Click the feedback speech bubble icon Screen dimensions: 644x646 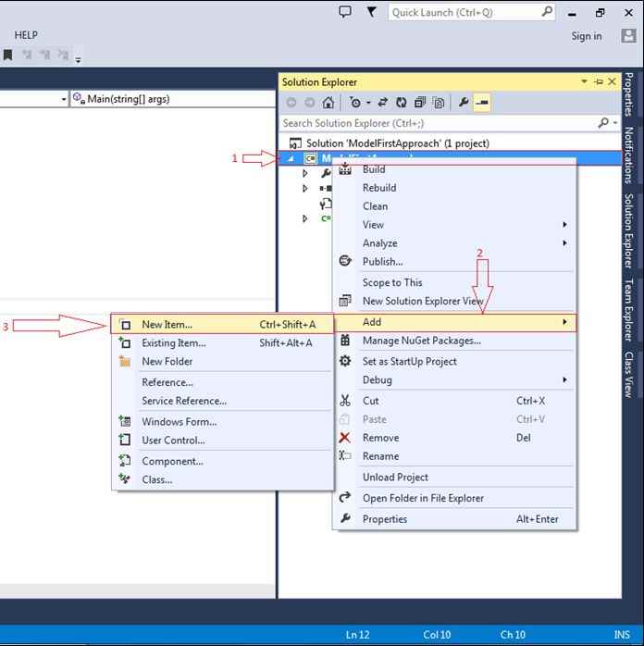pos(345,12)
